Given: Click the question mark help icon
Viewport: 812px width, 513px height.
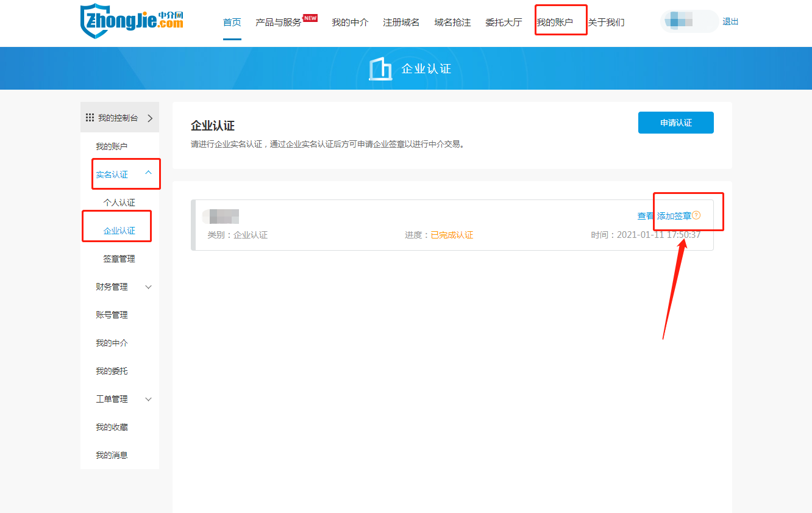Looking at the screenshot, I should [696, 215].
